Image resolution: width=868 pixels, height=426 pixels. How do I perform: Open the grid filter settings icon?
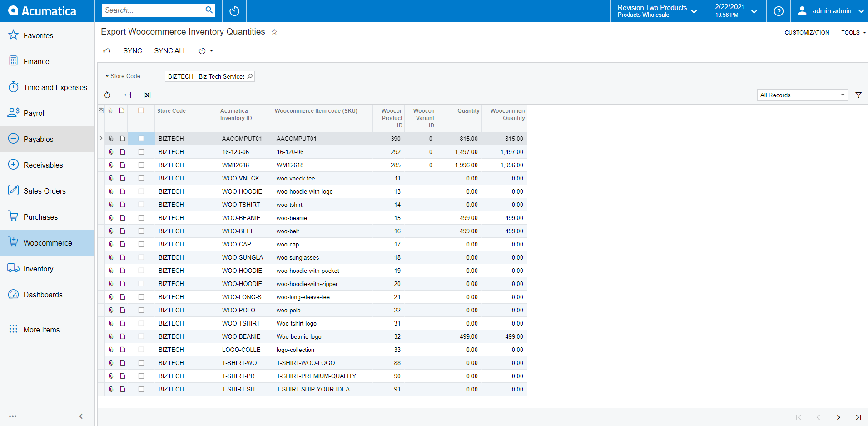point(858,95)
